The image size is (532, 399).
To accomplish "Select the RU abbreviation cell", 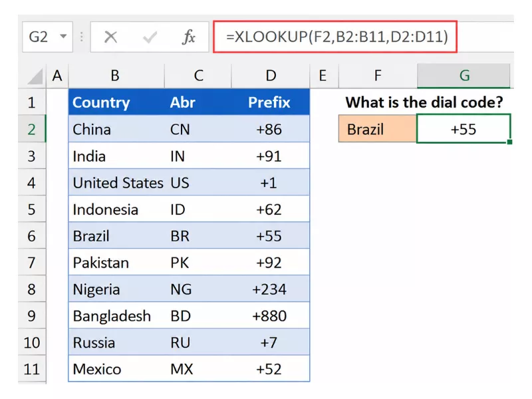I will 198,342.
